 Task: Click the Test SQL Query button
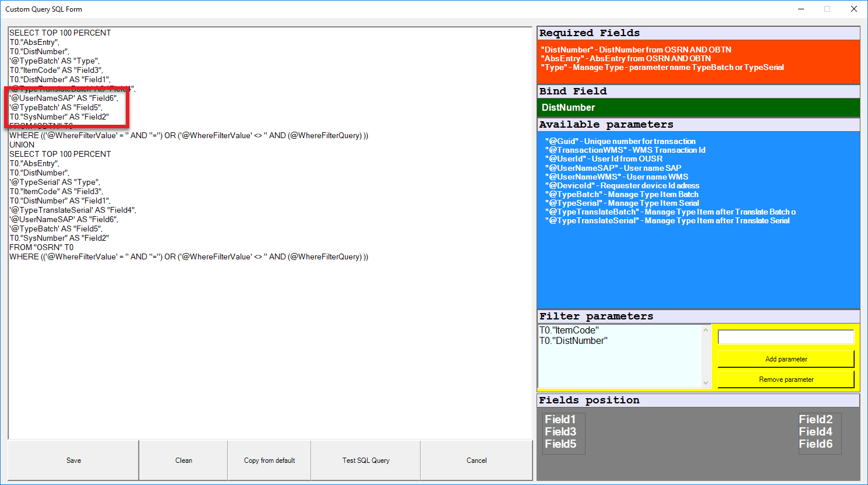click(x=365, y=460)
